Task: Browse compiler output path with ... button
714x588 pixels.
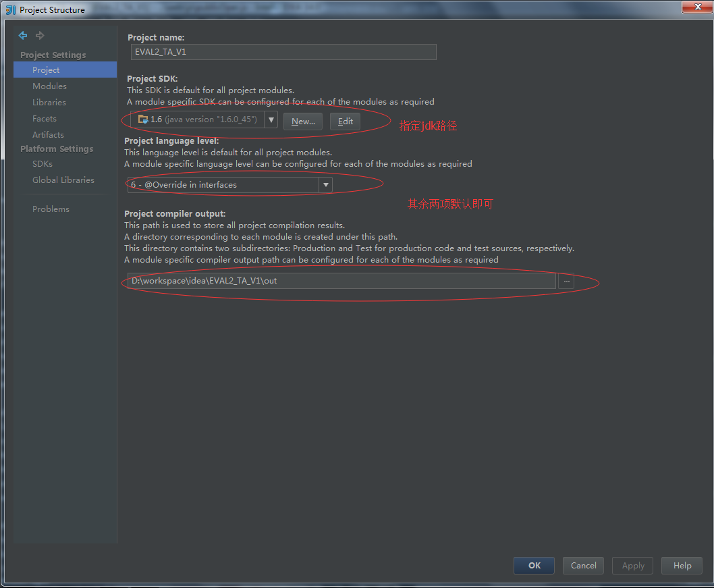Action: click(x=566, y=281)
